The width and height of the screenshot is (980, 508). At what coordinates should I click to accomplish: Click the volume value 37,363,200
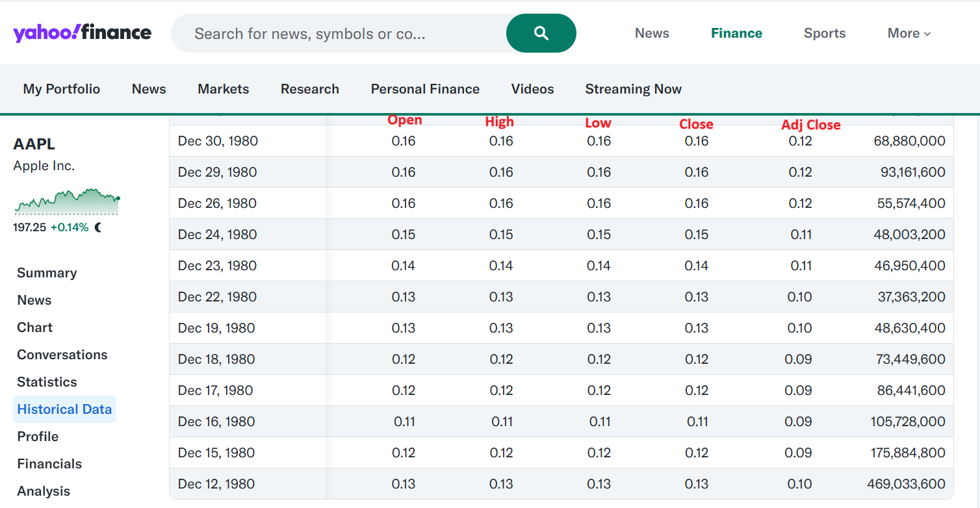[912, 297]
